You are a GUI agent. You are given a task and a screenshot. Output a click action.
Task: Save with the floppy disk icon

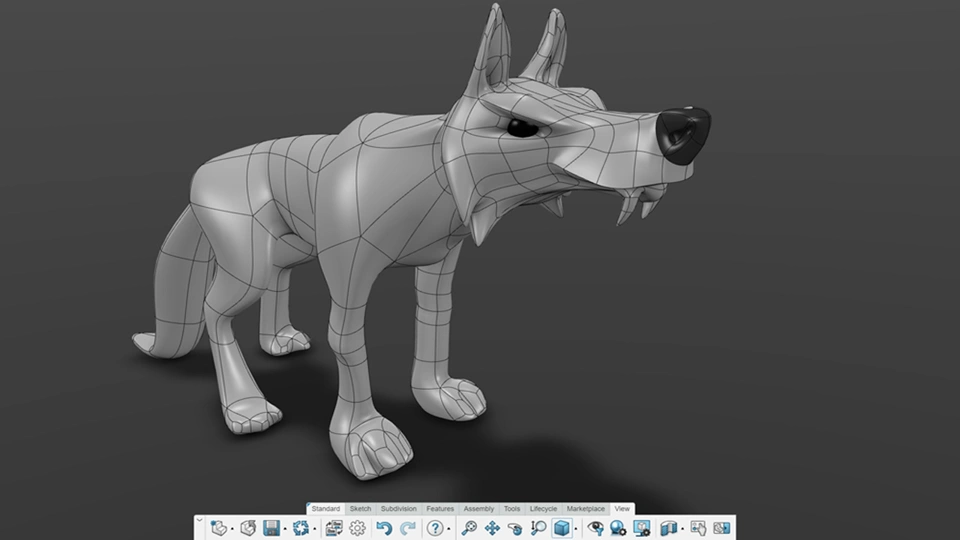[x=271, y=528]
